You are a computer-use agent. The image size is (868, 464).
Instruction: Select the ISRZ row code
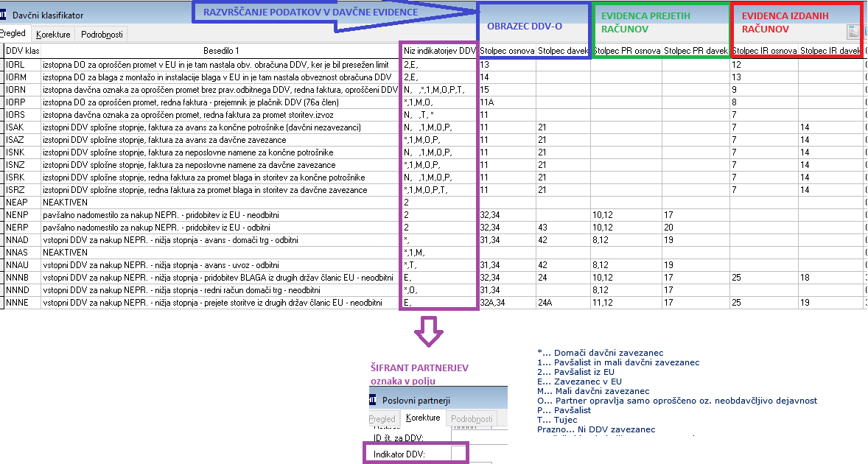(15, 190)
